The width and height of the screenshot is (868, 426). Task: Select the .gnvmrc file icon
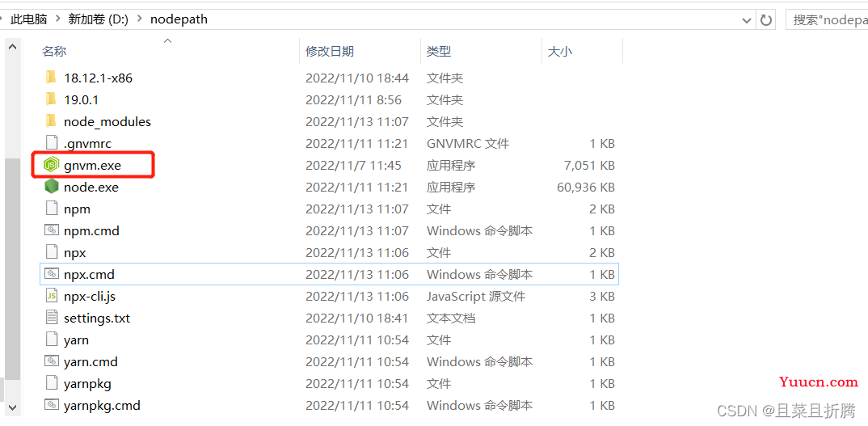52,143
